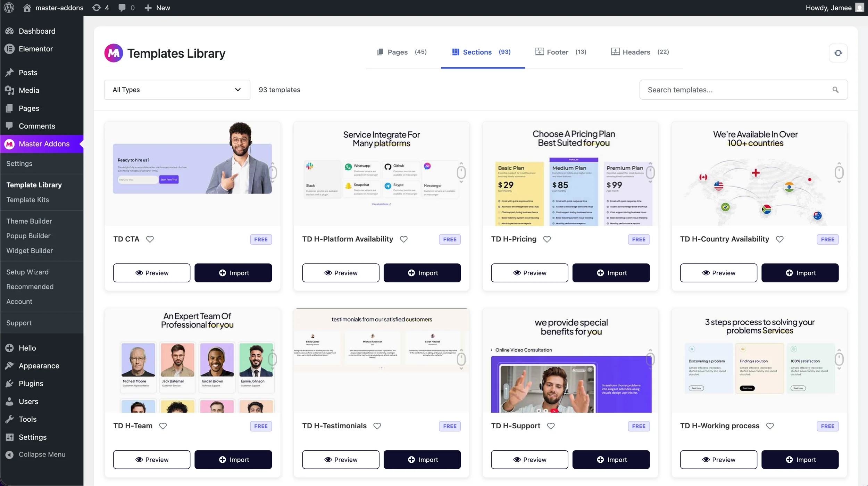Preview the TD H-Team template

(152, 460)
